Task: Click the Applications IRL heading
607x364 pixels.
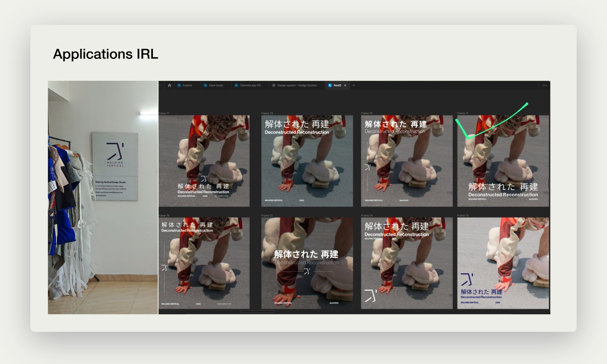Action: (x=105, y=54)
